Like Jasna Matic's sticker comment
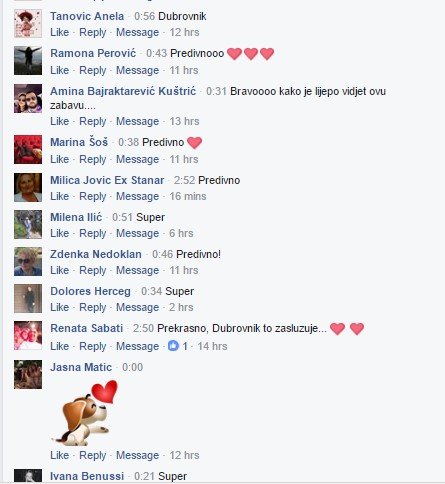The image size is (445, 484). click(x=60, y=455)
